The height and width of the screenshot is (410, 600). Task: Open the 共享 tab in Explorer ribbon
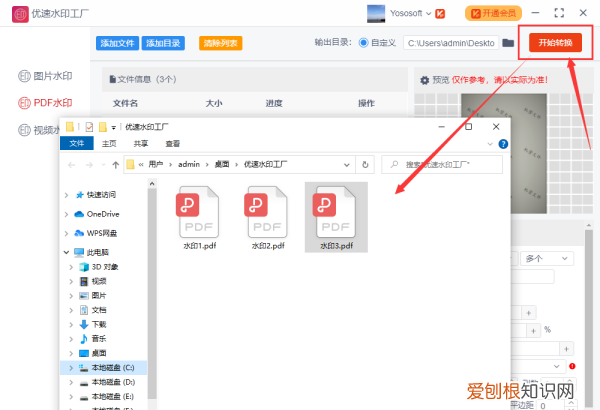[141, 144]
